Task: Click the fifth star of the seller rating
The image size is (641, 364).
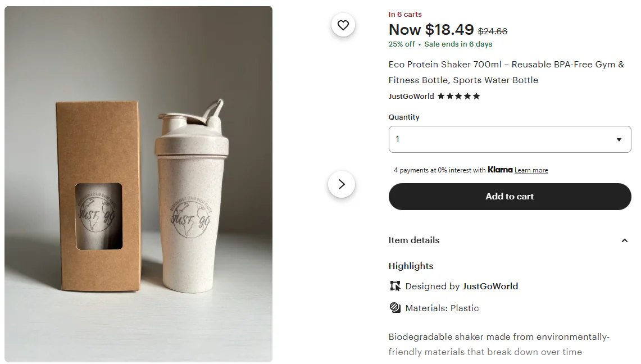Action: pos(476,96)
